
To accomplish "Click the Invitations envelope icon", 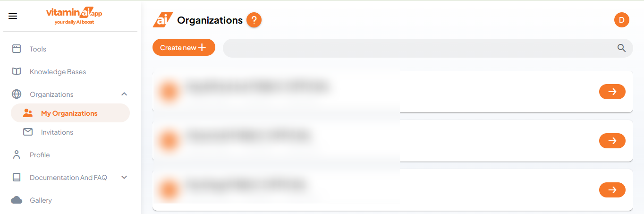I will tap(28, 132).
